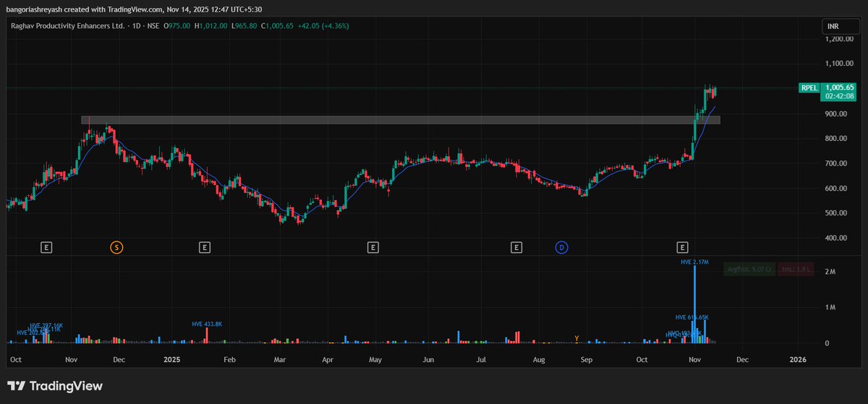Click the late April 2025 earnings E marker
This screenshot has height=404, width=868.
[x=373, y=248]
